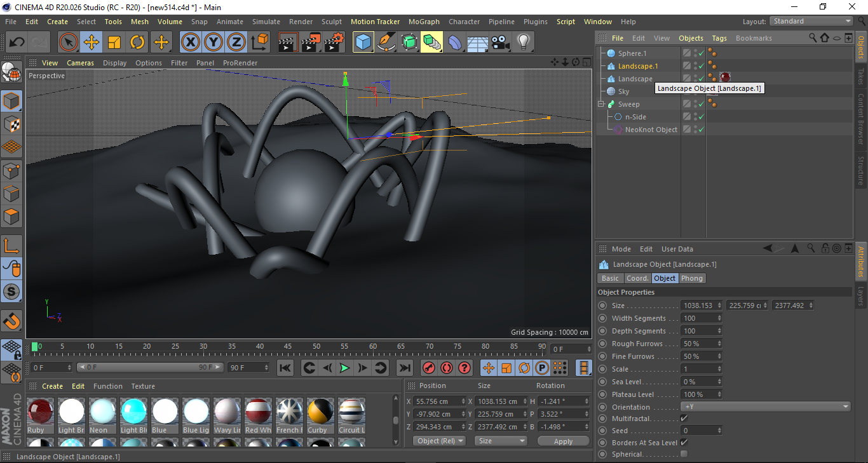Image resolution: width=868 pixels, height=463 pixels.
Task: Toggle the X-axis lock
Action: tap(190, 43)
